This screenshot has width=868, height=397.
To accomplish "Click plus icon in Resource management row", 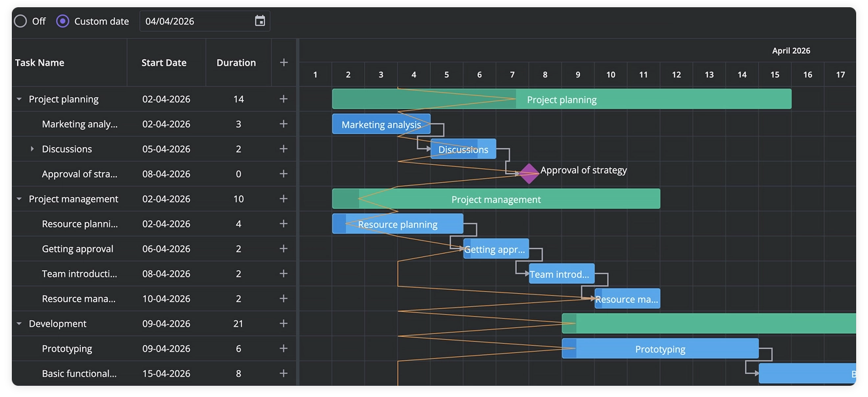I will 283,299.
